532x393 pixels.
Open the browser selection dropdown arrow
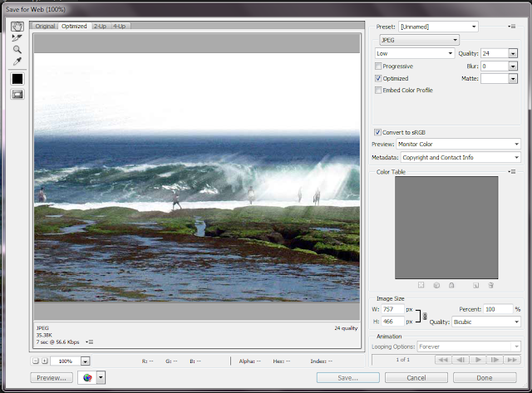coord(101,377)
